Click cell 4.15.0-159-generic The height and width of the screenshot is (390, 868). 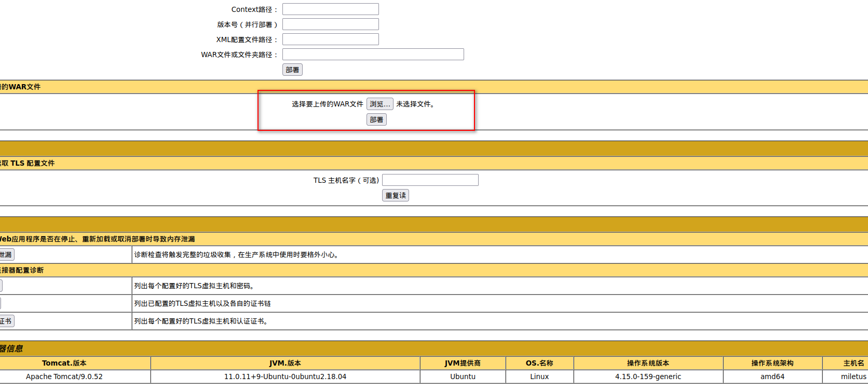tap(648, 376)
